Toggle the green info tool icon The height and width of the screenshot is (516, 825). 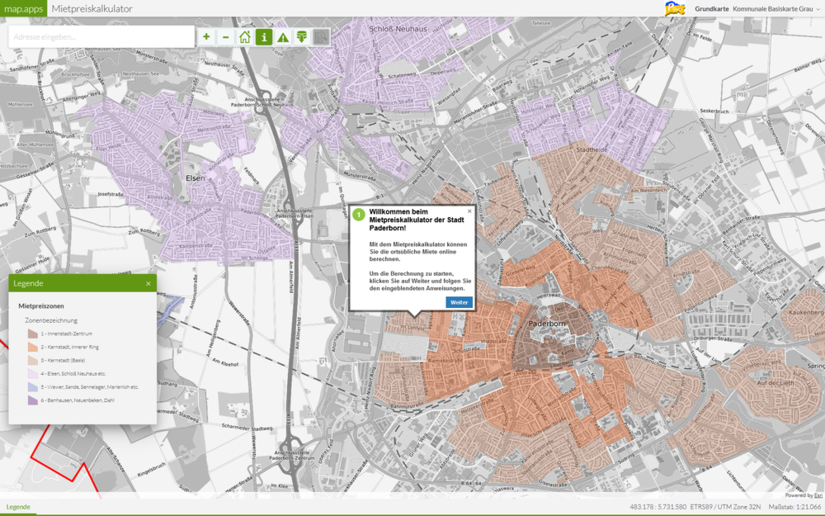pyautogui.click(x=264, y=37)
